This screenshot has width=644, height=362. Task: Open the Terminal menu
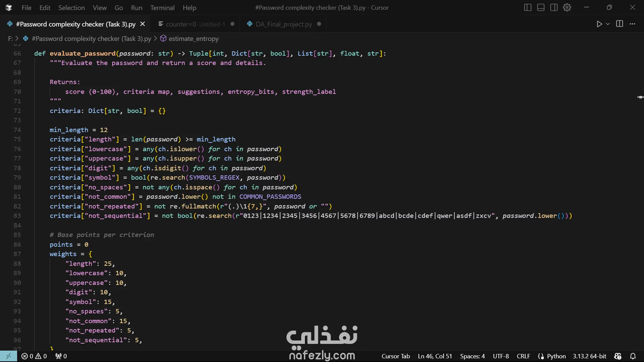coord(162,8)
